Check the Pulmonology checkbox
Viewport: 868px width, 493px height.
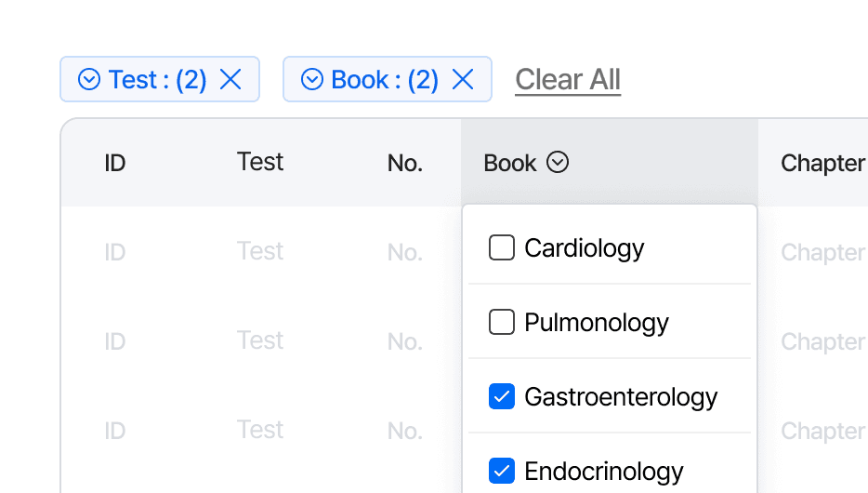(502, 322)
